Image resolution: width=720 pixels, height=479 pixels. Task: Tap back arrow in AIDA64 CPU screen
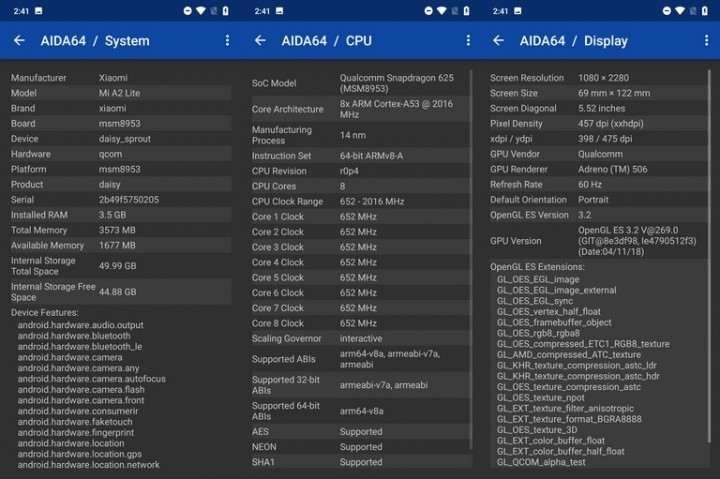(x=260, y=41)
